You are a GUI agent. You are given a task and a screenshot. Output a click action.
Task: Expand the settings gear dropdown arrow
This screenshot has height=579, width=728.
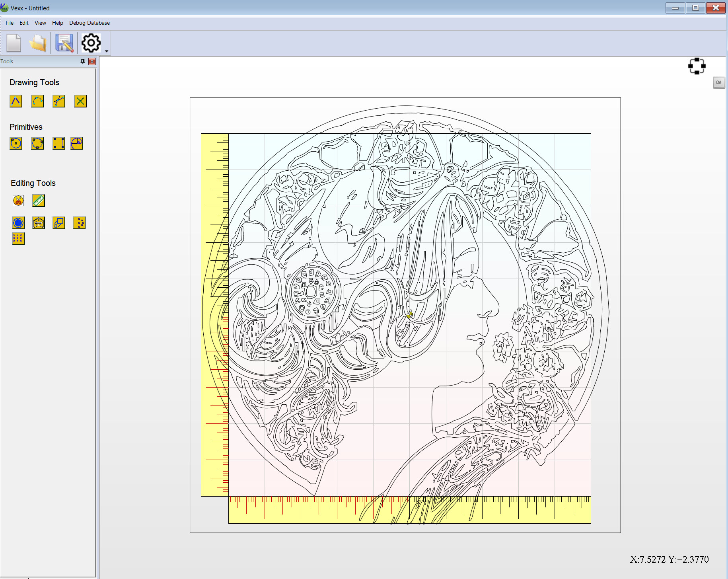point(107,51)
